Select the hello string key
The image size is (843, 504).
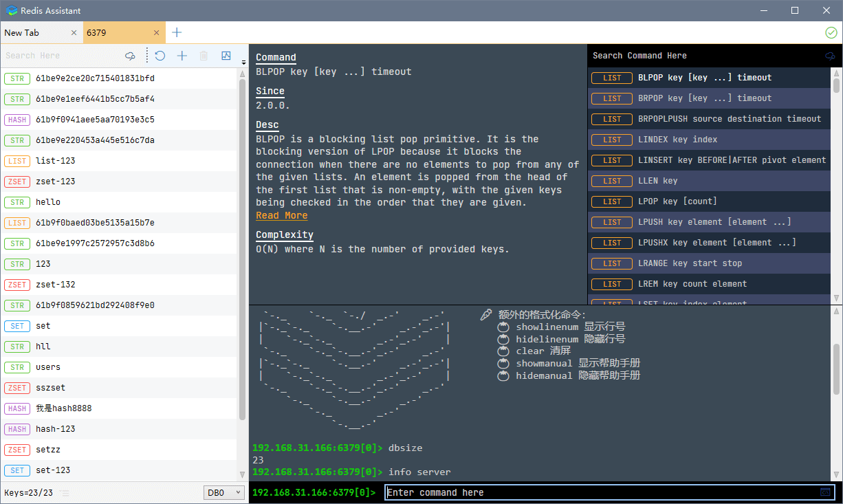click(118, 202)
